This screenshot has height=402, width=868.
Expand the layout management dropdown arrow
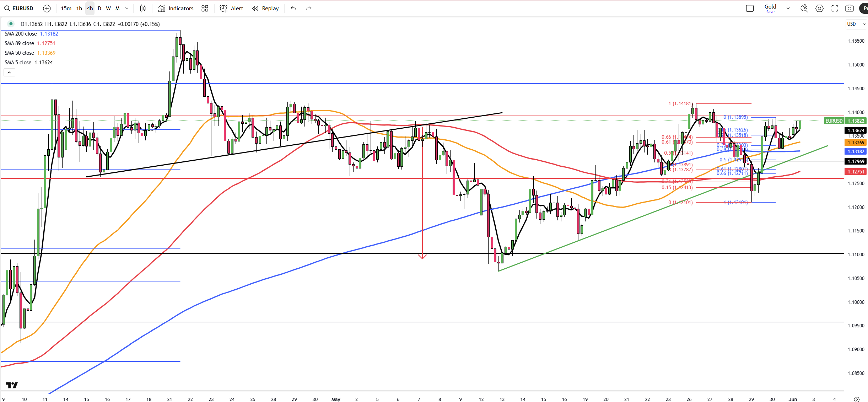point(788,8)
